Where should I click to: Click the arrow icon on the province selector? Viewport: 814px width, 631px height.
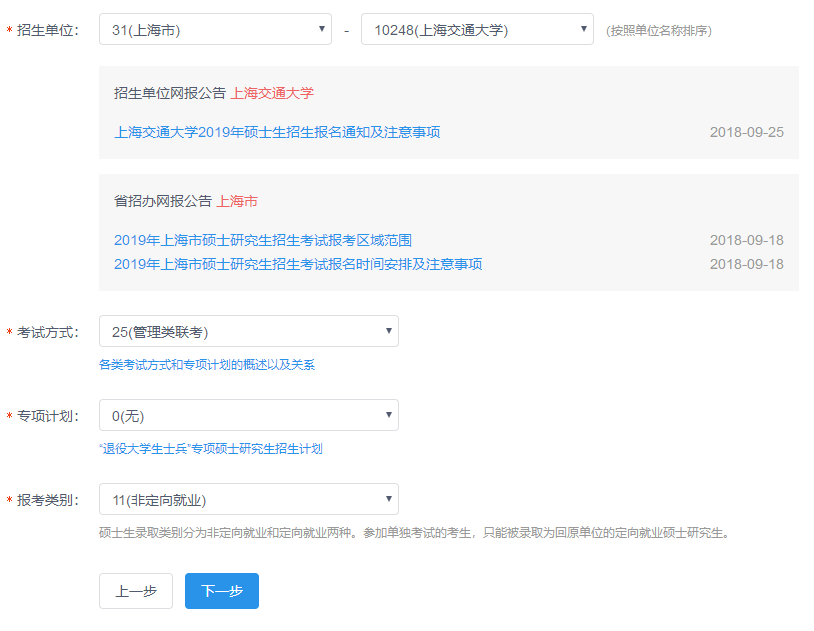click(x=321, y=29)
